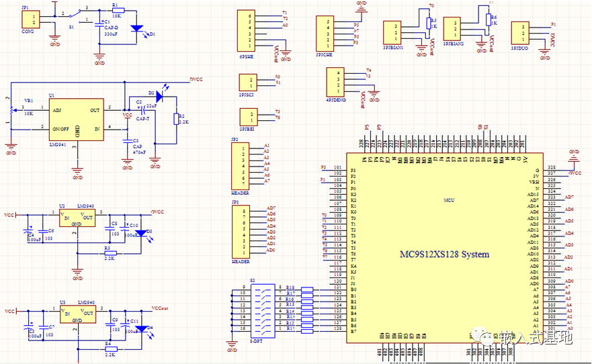Click the D2 LED near C2
The height and width of the screenshot is (364, 592).
pyautogui.click(x=160, y=97)
